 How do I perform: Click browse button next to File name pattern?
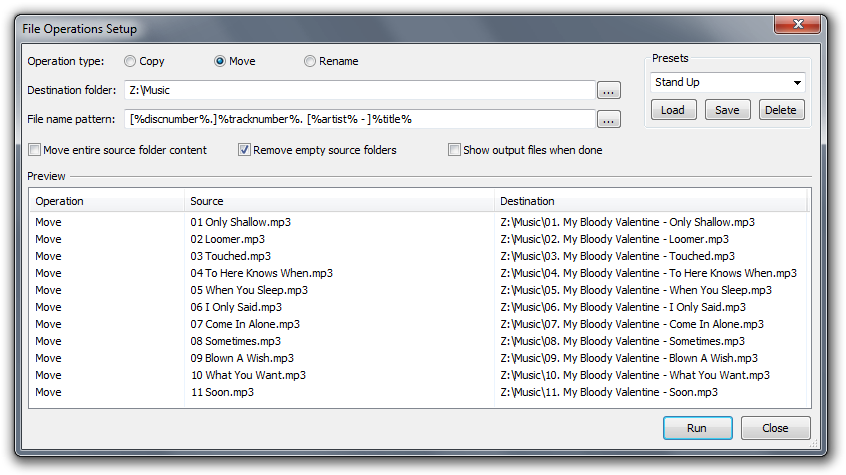[x=608, y=120]
